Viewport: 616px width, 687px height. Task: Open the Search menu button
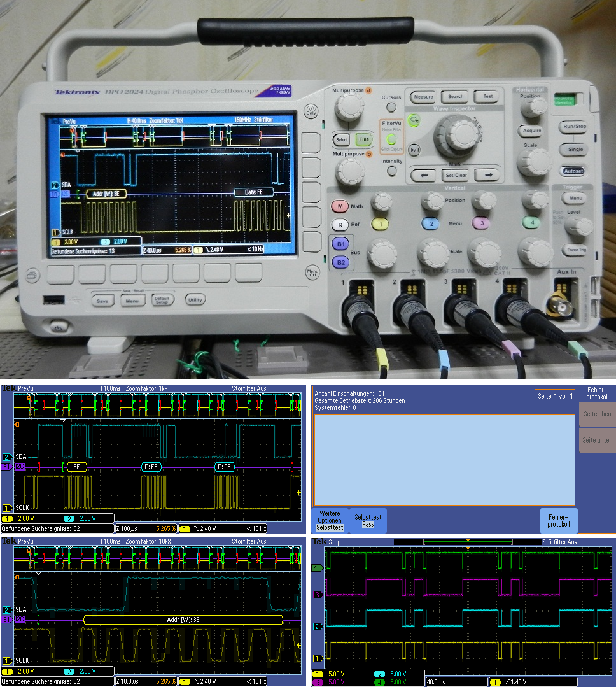tap(456, 96)
